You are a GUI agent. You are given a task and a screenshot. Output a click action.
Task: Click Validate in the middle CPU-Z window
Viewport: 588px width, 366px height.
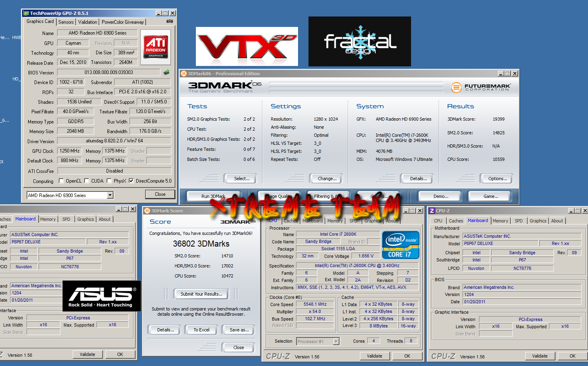(374, 356)
